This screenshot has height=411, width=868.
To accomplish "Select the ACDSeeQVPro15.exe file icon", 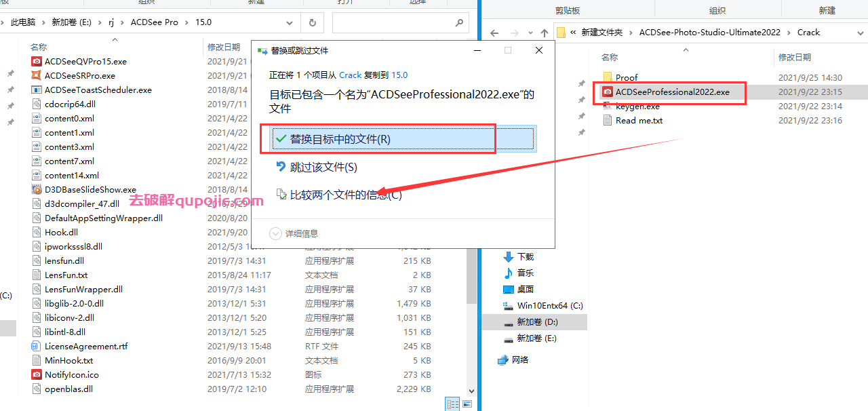I will click(x=37, y=61).
